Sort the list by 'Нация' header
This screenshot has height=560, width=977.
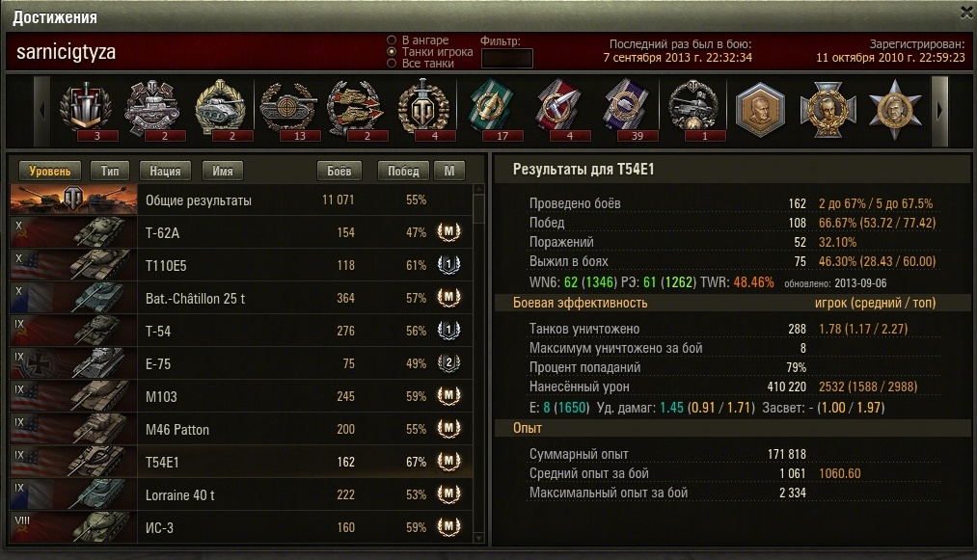tap(165, 171)
